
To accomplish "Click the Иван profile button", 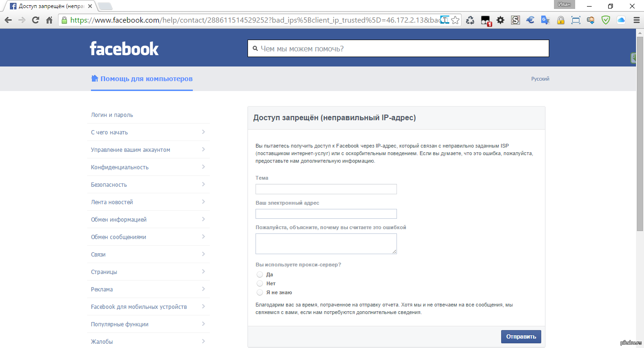I will 565,5.
